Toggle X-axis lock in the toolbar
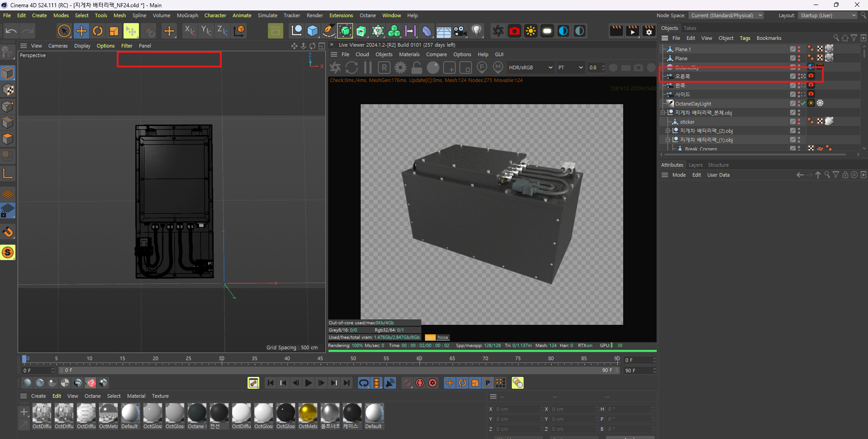868x439 pixels. 190,31
